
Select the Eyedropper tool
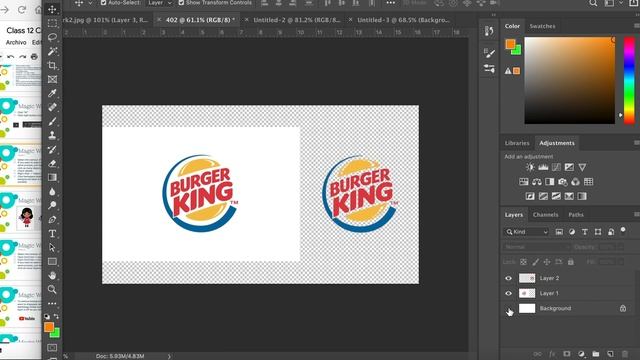coord(52,93)
